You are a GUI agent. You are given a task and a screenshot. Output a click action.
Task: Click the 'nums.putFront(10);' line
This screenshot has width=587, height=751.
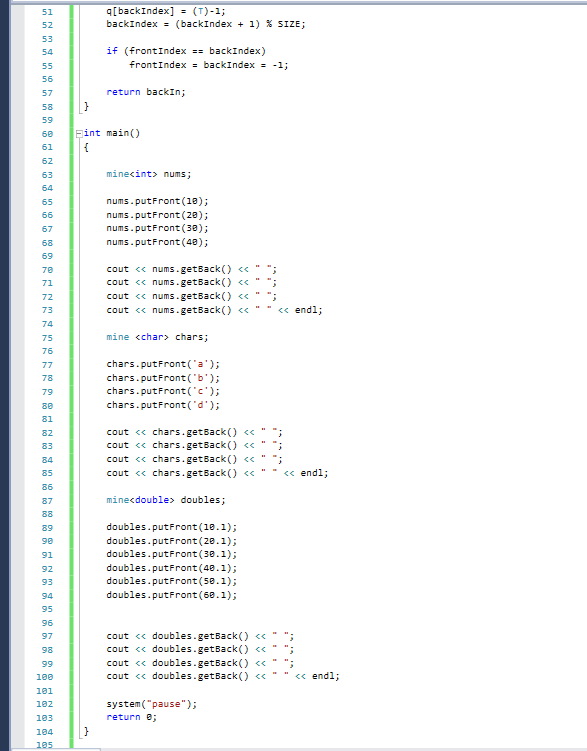(x=158, y=201)
